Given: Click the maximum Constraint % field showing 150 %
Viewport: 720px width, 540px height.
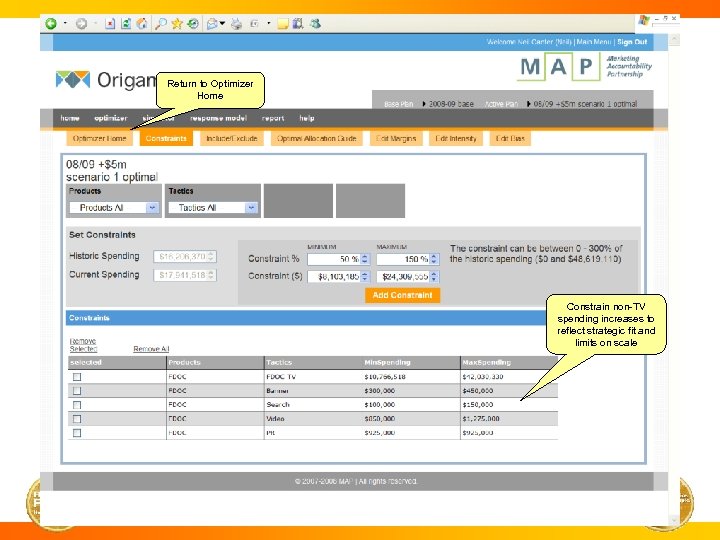Looking at the screenshot, I should pyautogui.click(x=407, y=259).
